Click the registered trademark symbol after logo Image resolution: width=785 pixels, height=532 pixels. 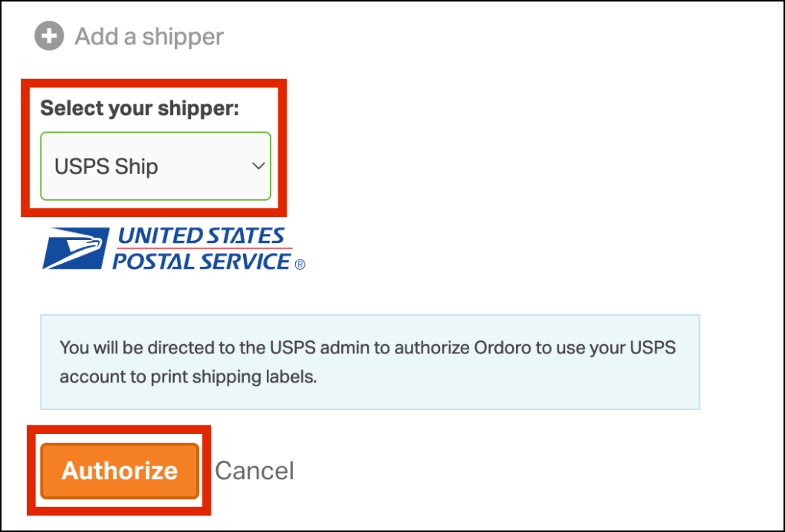pos(300,265)
